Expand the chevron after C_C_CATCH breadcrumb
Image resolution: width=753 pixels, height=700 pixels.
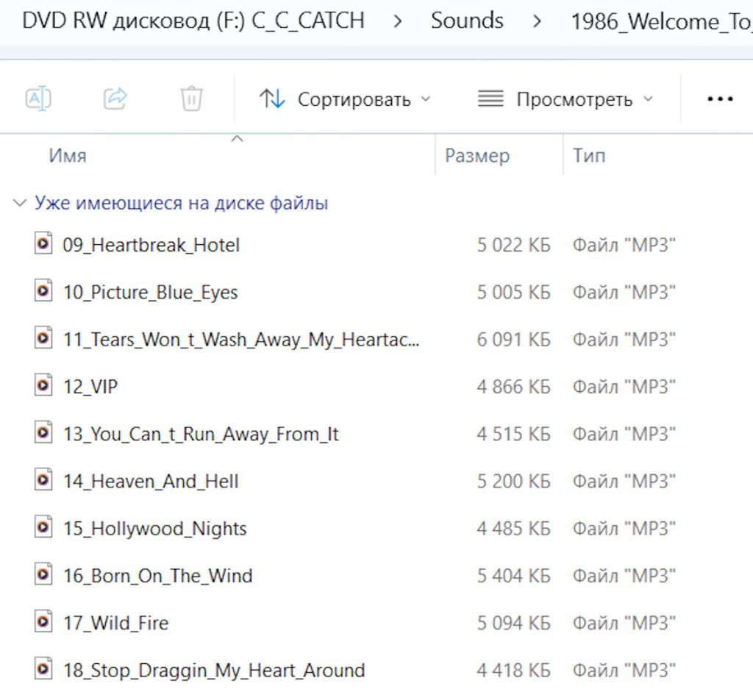(398, 21)
